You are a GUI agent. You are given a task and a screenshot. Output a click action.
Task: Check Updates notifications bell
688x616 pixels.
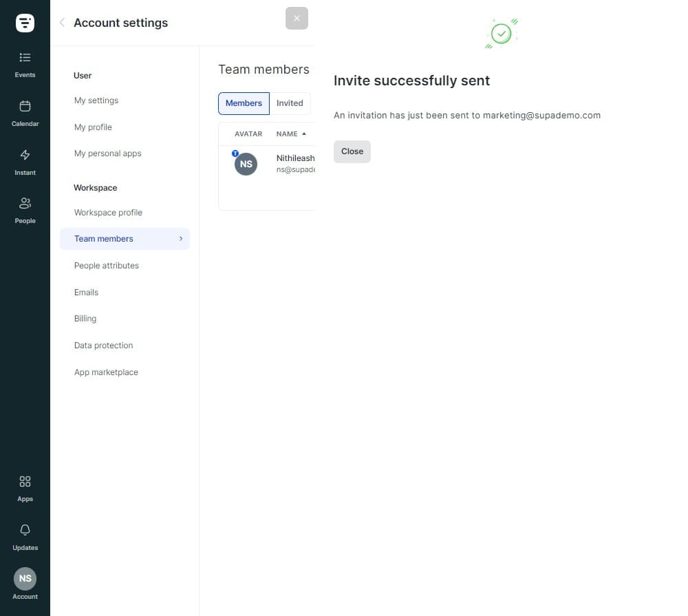pyautogui.click(x=25, y=537)
